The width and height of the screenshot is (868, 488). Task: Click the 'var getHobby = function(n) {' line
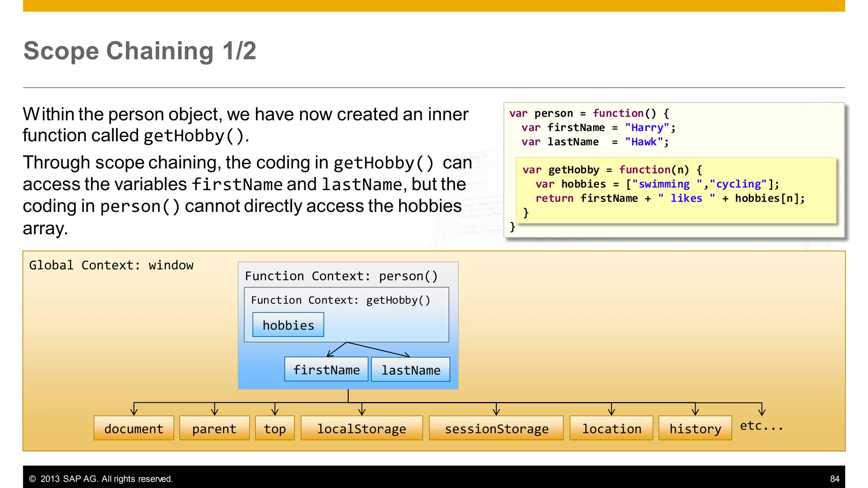(x=612, y=170)
